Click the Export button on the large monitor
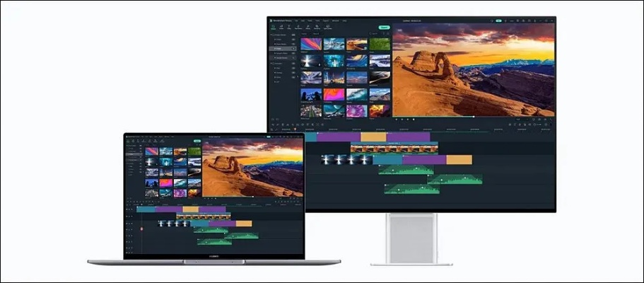644x283 pixels. coord(384,28)
